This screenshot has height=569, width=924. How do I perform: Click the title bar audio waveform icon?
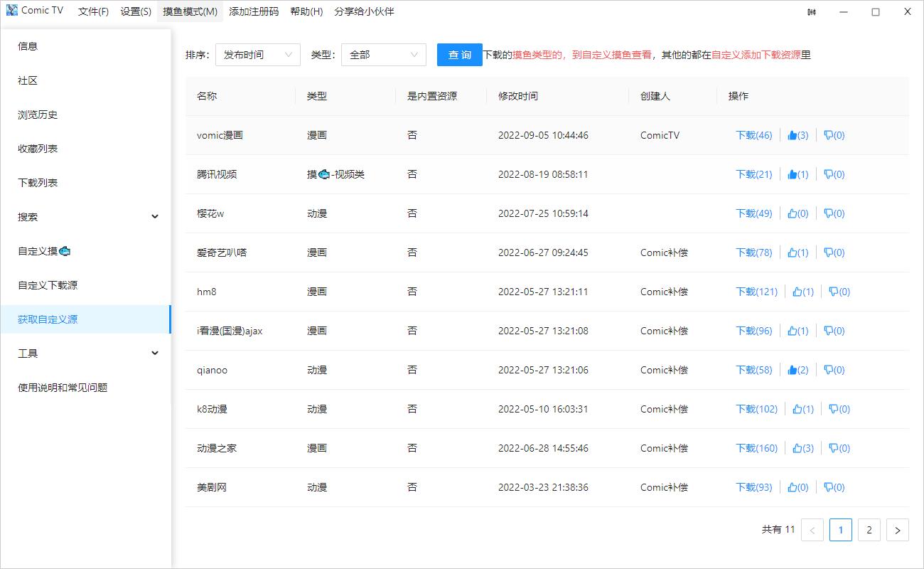812,12
